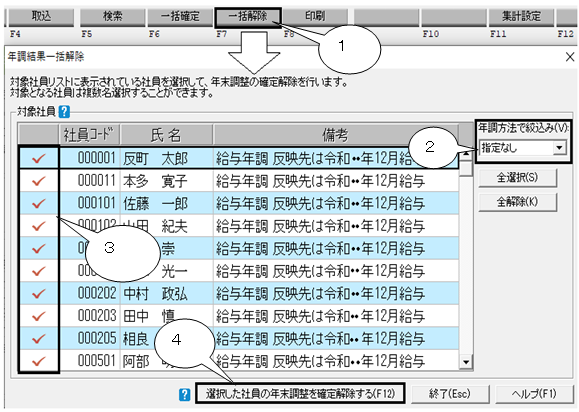Click the 一括確定 F6 button
Screen dimensions: 579x412
(180, 17)
